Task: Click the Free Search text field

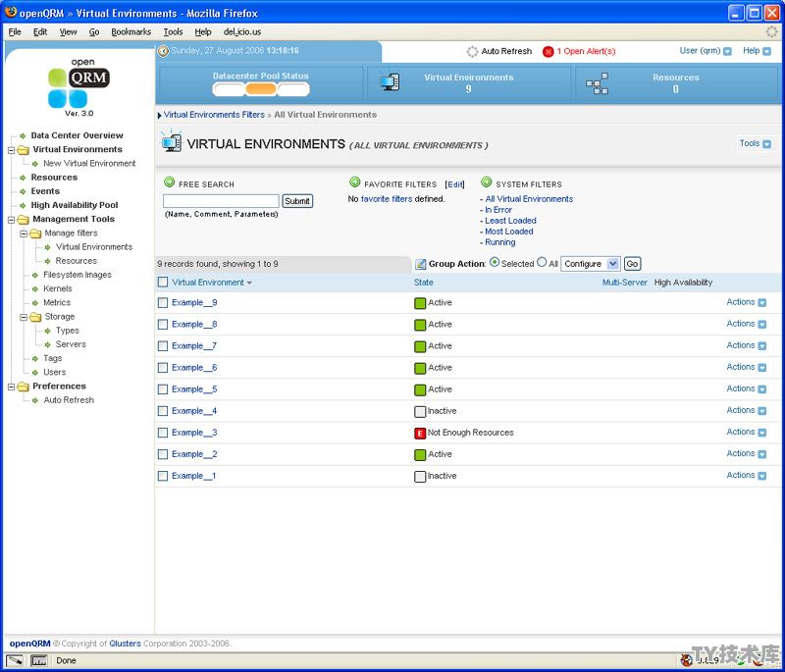Action: [x=221, y=201]
